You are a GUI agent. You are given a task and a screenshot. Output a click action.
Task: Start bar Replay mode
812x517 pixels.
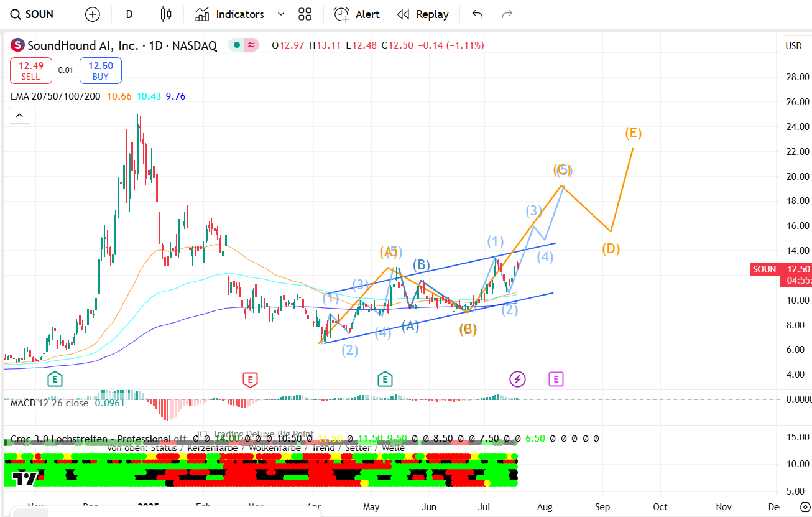click(x=423, y=14)
